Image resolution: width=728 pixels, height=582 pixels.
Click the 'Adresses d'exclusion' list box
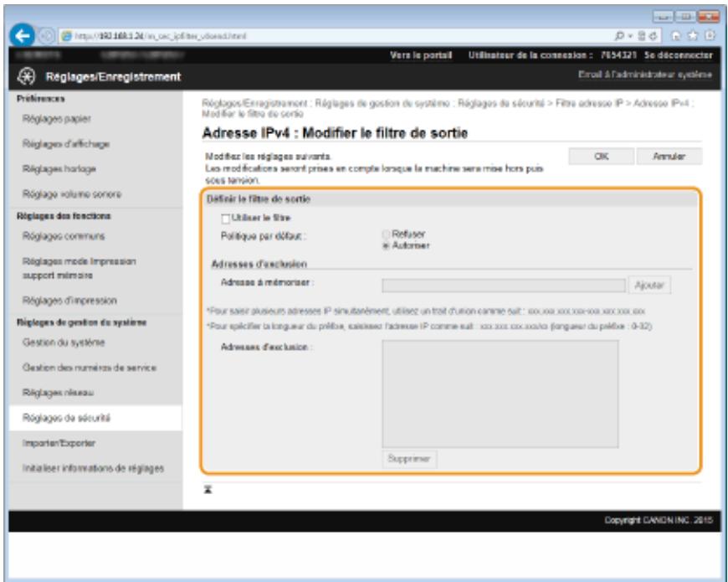coord(500,394)
